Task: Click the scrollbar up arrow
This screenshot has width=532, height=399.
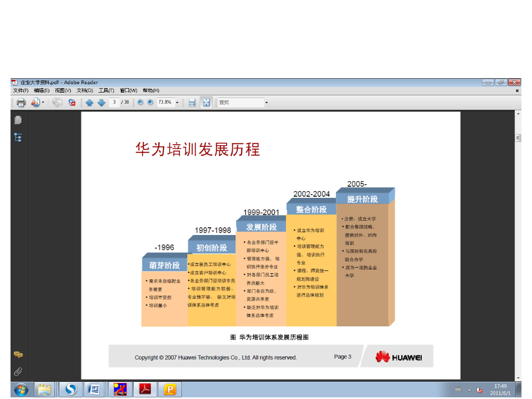Action: coord(518,114)
